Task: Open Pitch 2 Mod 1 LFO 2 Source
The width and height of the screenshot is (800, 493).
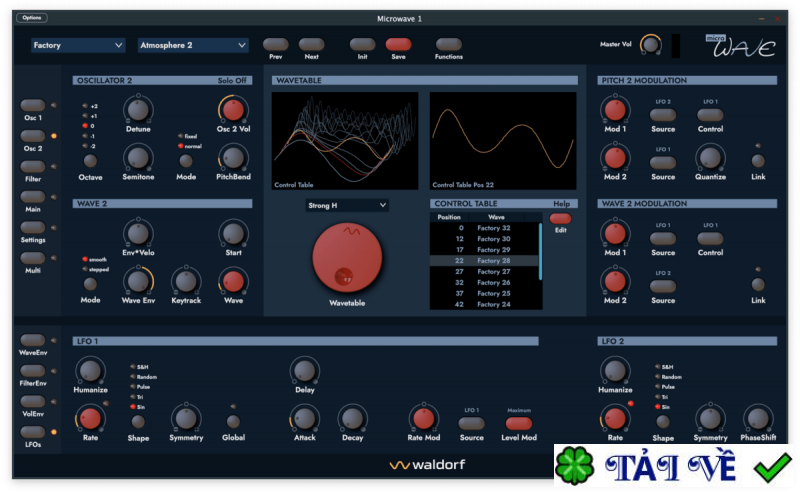Action: [x=663, y=115]
